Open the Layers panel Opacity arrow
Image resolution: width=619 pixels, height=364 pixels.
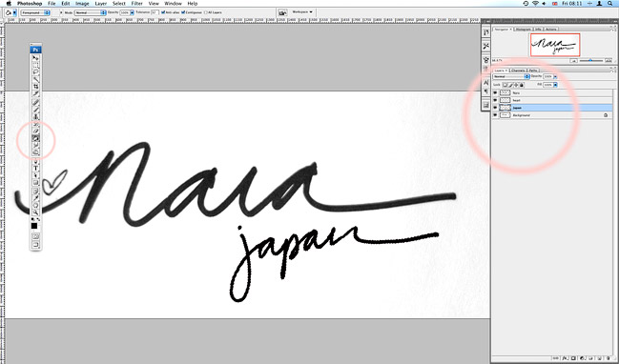point(555,76)
